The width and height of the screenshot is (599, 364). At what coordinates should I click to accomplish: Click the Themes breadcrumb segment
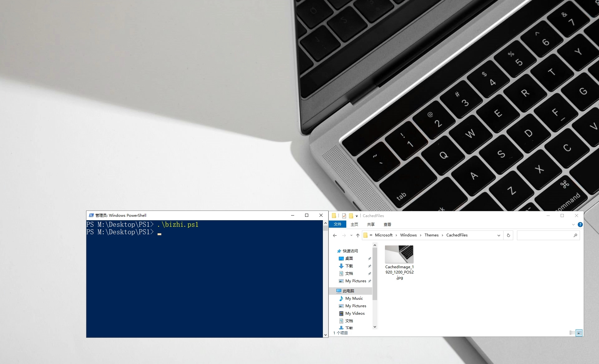(x=431, y=235)
